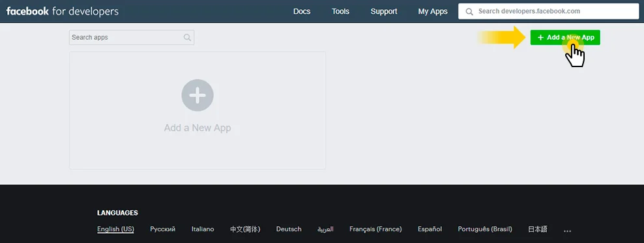Select English (US) language
This screenshot has width=644, height=243.
pos(115,229)
